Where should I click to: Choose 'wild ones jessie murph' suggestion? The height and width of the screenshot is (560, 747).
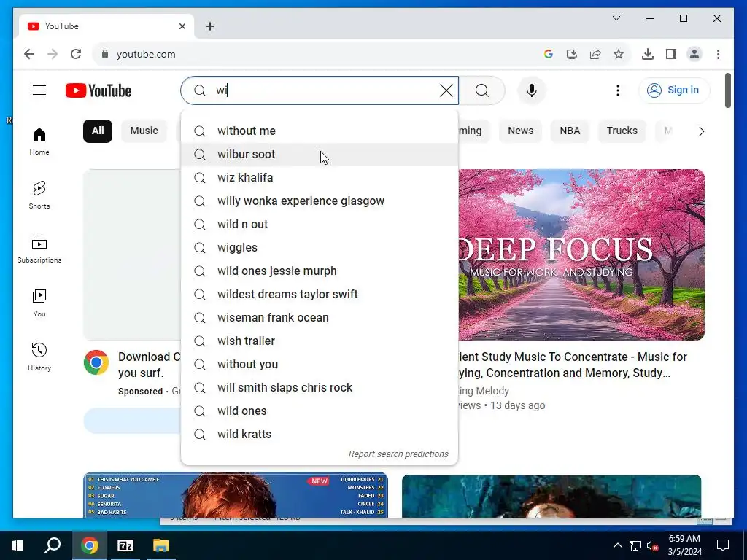point(320,271)
